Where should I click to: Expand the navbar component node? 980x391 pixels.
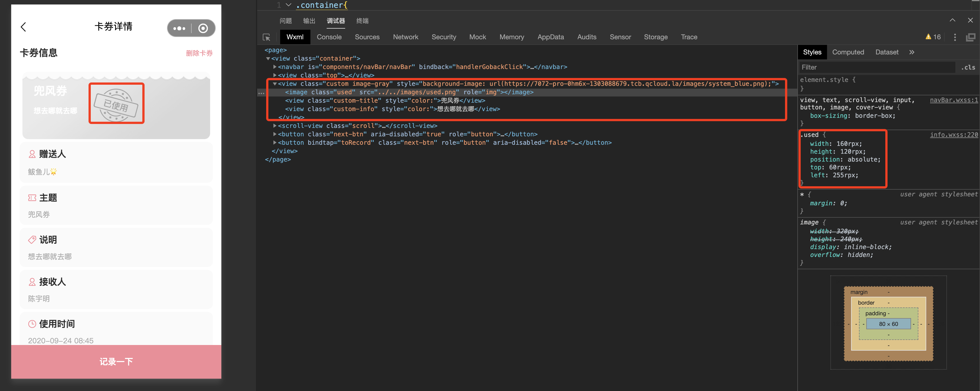[x=275, y=67]
